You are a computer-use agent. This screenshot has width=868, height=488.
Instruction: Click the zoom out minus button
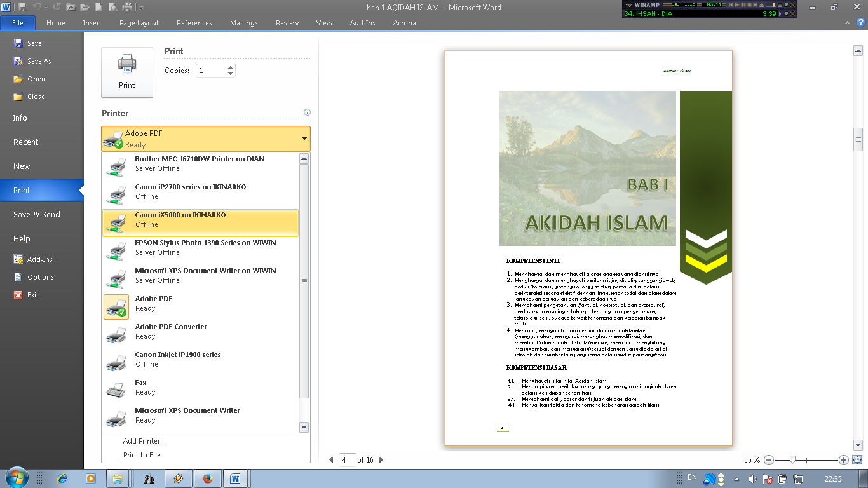769,460
